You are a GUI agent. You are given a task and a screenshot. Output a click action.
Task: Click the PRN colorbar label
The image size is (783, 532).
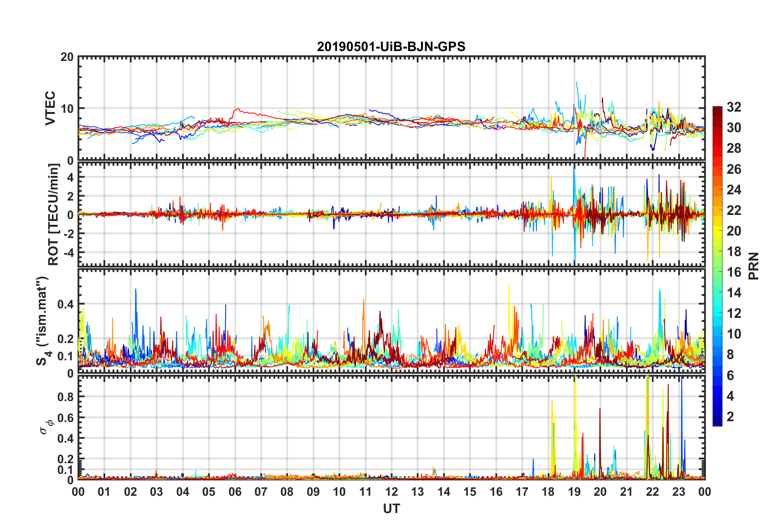(754, 266)
